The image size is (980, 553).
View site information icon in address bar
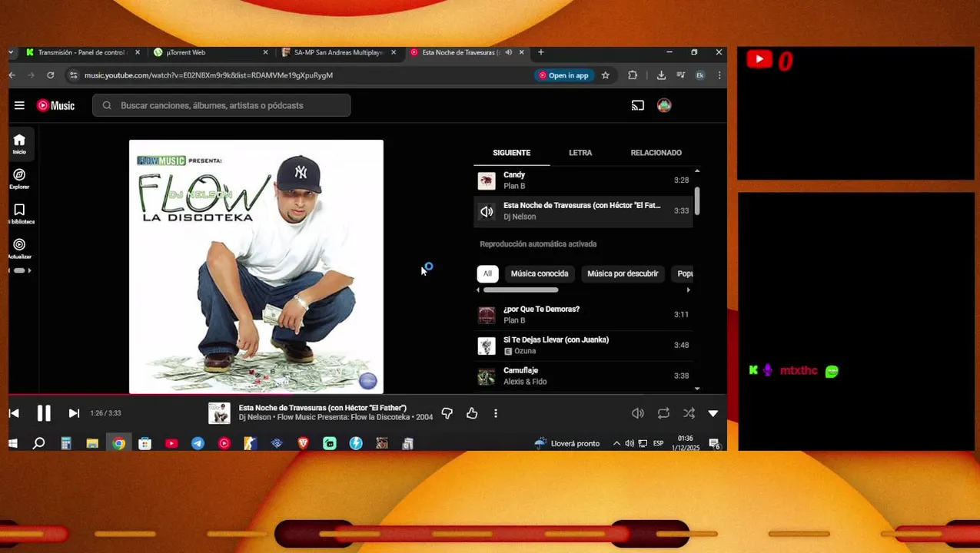coord(73,75)
